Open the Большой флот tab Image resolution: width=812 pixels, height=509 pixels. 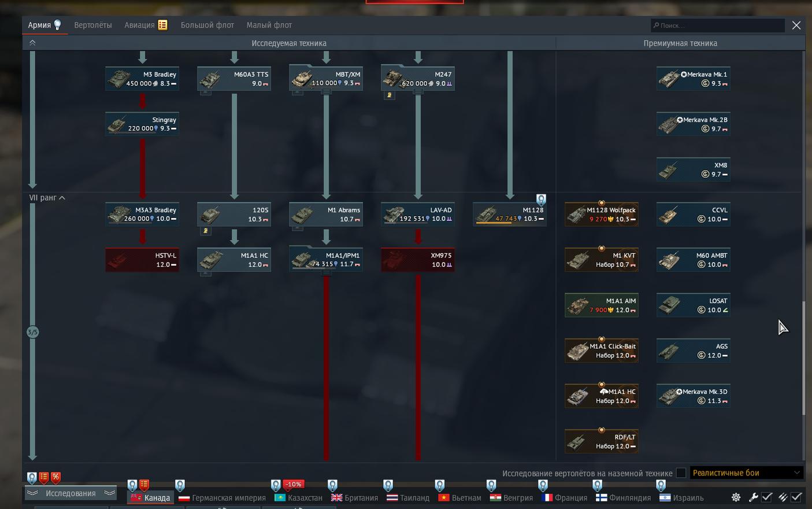pyautogui.click(x=207, y=25)
